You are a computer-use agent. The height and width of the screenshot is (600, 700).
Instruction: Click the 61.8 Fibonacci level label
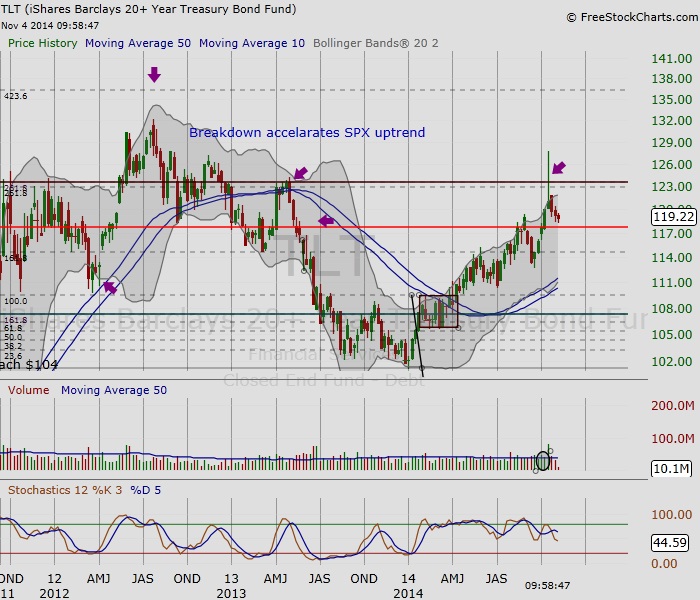tap(13, 329)
